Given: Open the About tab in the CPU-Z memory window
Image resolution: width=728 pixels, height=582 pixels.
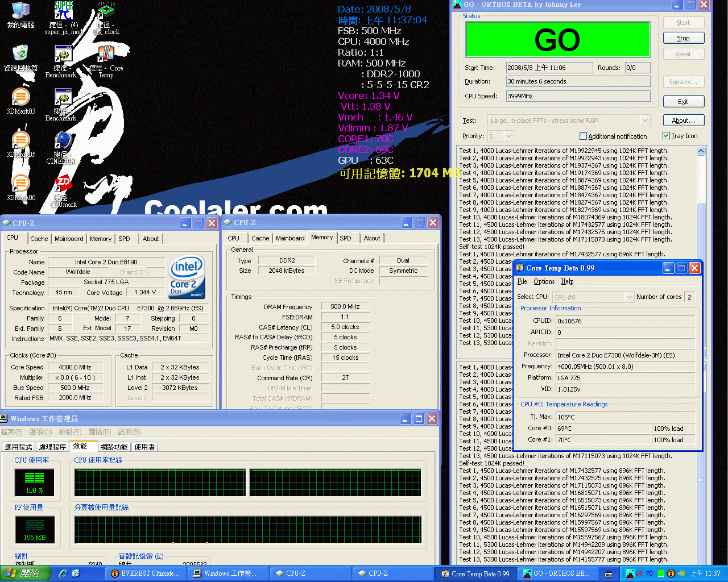Looking at the screenshot, I should [x=372, y=239].
